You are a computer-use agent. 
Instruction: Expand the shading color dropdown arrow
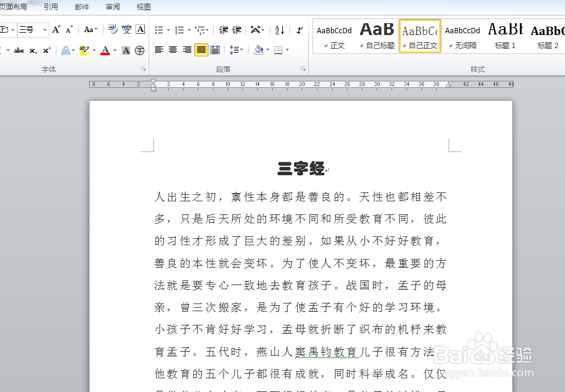click(x=268, y=50)
